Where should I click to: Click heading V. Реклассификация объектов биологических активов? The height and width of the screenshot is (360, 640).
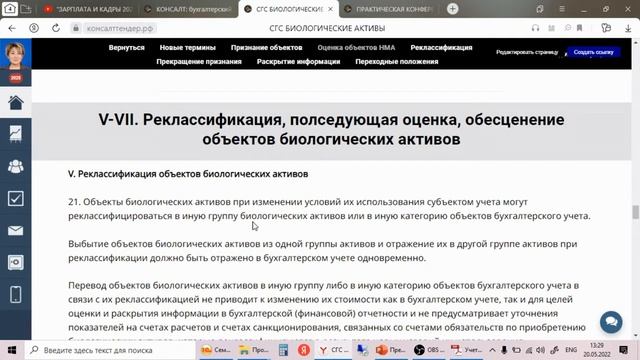188,174
